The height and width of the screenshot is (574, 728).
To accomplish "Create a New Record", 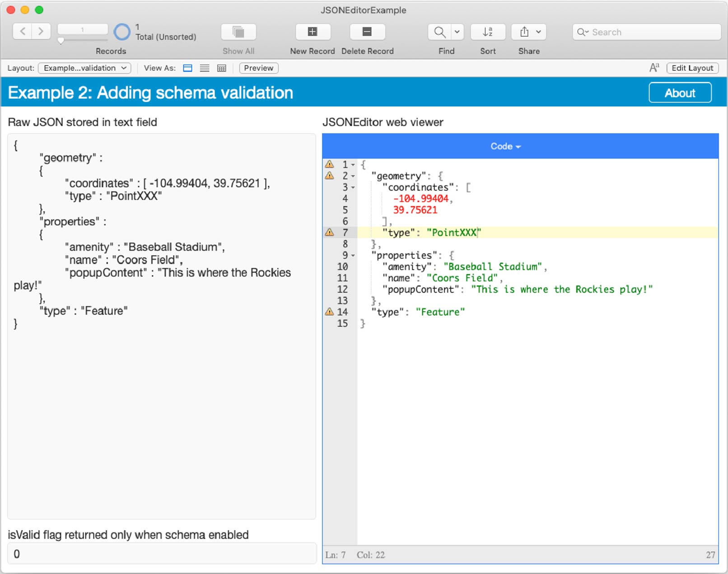I will [313, 32].
